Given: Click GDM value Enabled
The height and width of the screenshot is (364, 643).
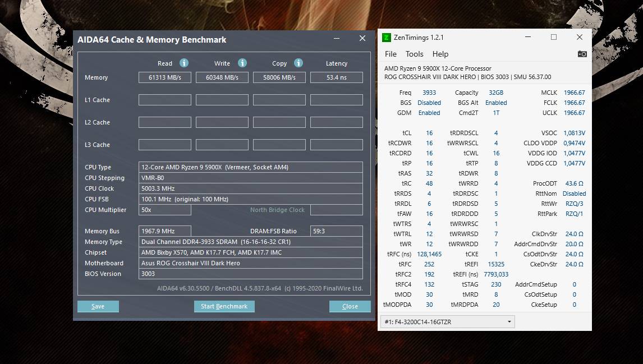Looking at the screenshot, I should pyautogui.click(x=429, y=113).
